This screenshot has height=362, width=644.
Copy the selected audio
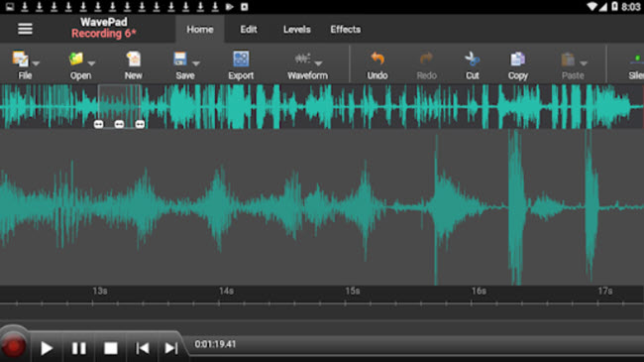(x=517, y=65)
